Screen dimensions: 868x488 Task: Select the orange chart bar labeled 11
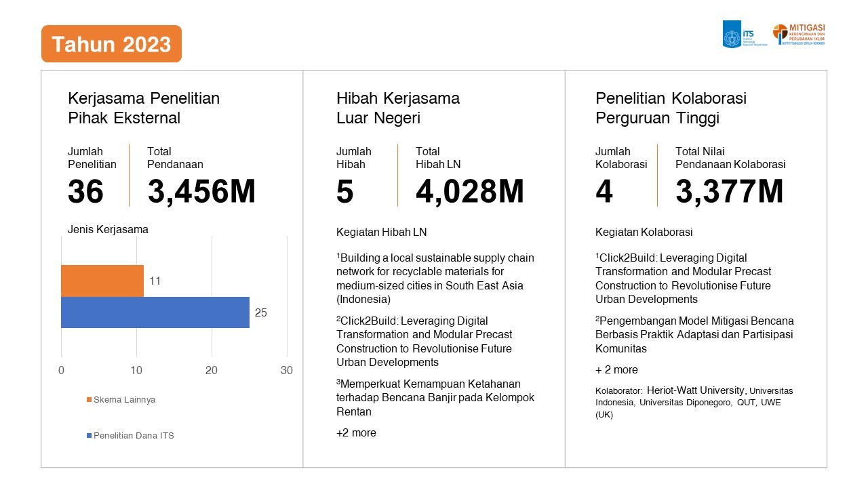[x=102, y=281]
